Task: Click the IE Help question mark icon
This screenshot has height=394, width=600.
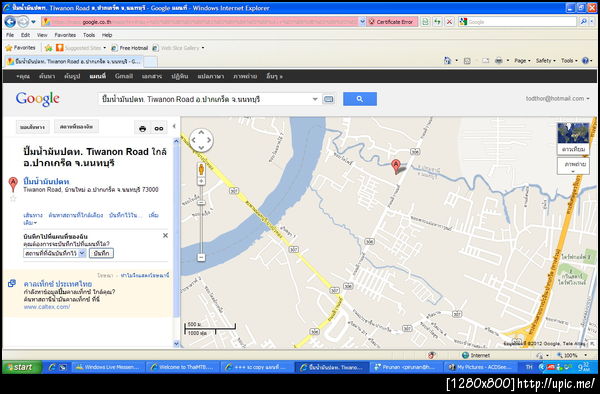Action: pos(585,60)
